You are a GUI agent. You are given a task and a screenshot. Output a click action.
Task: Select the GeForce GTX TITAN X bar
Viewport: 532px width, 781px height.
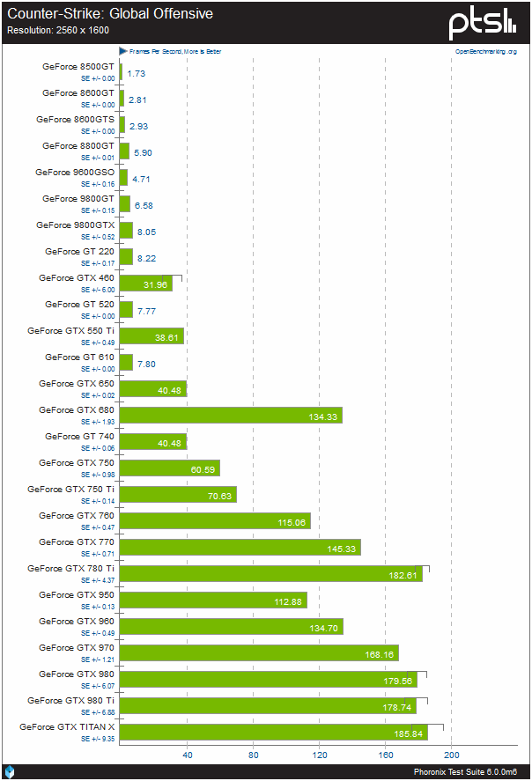273,732
